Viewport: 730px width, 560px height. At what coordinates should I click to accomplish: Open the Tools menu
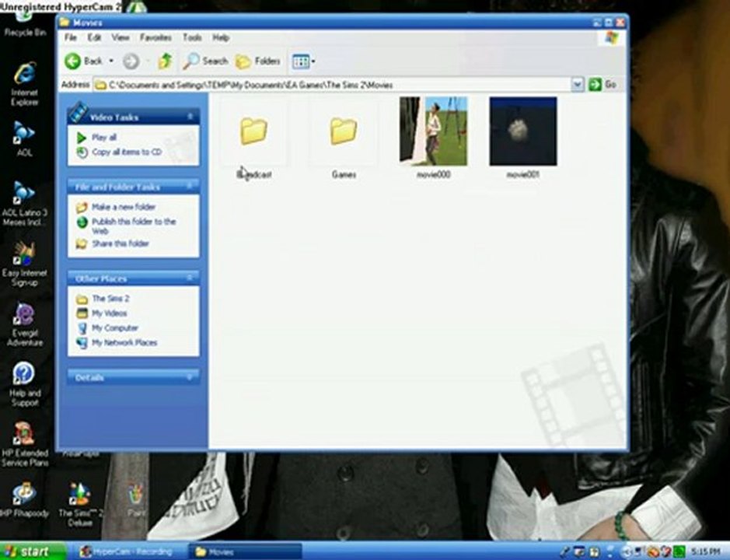[x=192, y=38]
